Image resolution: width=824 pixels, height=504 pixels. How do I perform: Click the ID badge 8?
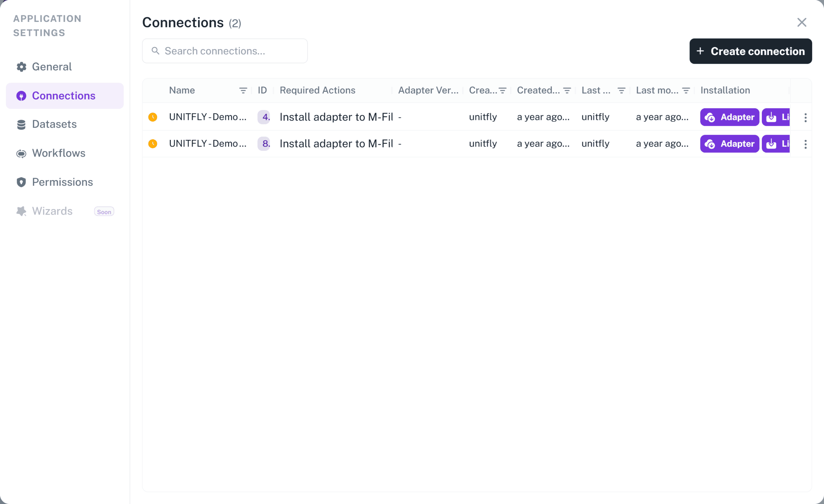pyautogui.click(x=264, y=144)
